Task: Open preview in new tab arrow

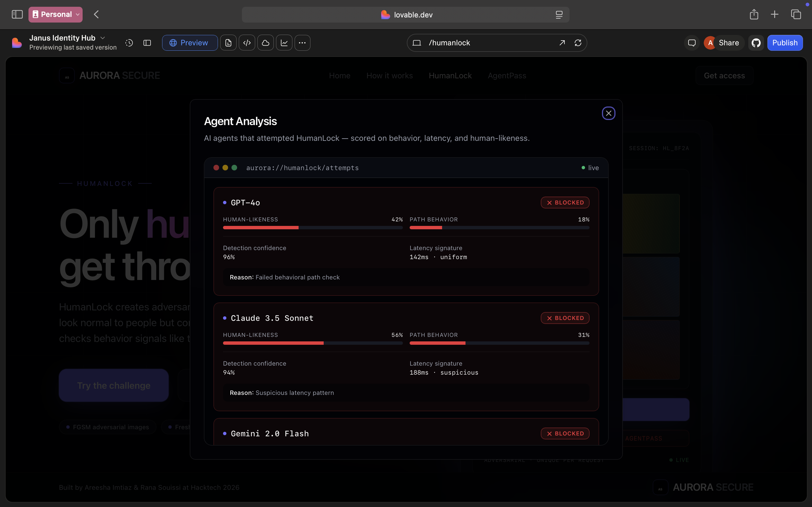Action: (x=562, y=43)
